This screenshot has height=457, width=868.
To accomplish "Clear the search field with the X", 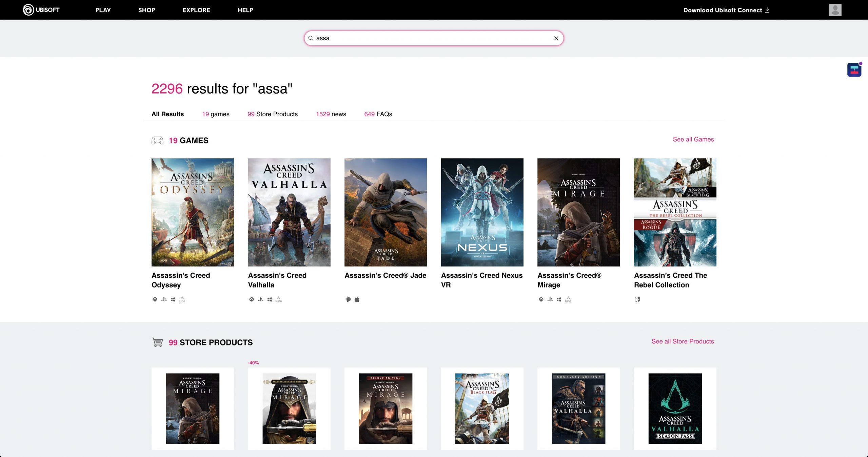I will 556,38.
